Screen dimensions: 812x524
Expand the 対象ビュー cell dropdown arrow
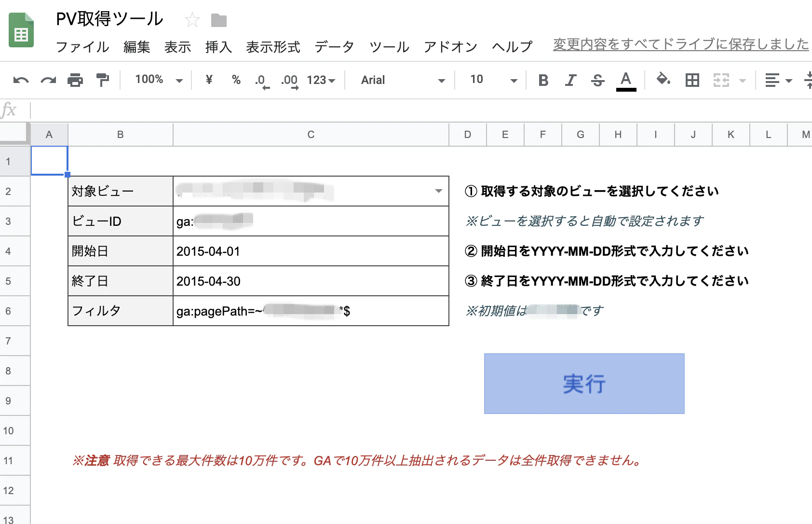point(439,191)
